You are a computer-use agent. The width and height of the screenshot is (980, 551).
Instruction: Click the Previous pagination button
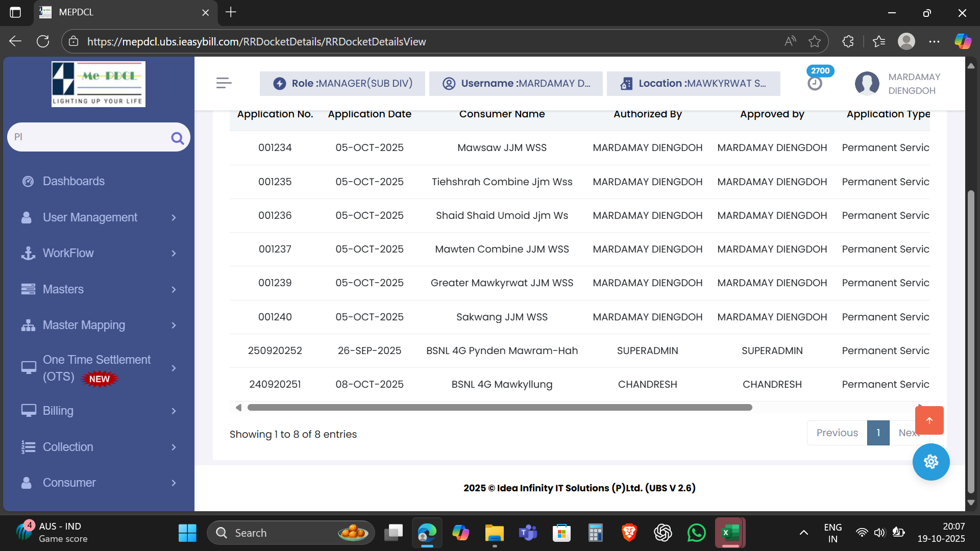[837, 433]
